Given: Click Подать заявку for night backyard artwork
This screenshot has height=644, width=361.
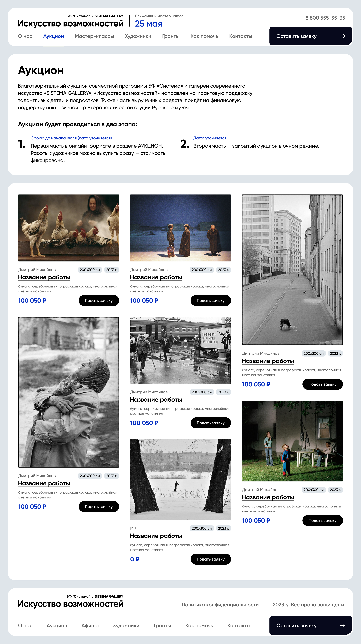Looking at the screenshot, I should click(322, 520).
